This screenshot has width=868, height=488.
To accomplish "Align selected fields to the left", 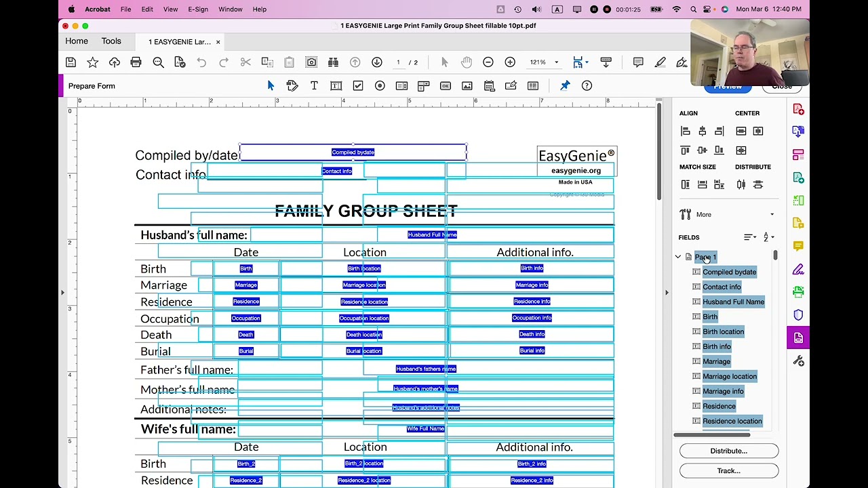I will click(686, 131).
